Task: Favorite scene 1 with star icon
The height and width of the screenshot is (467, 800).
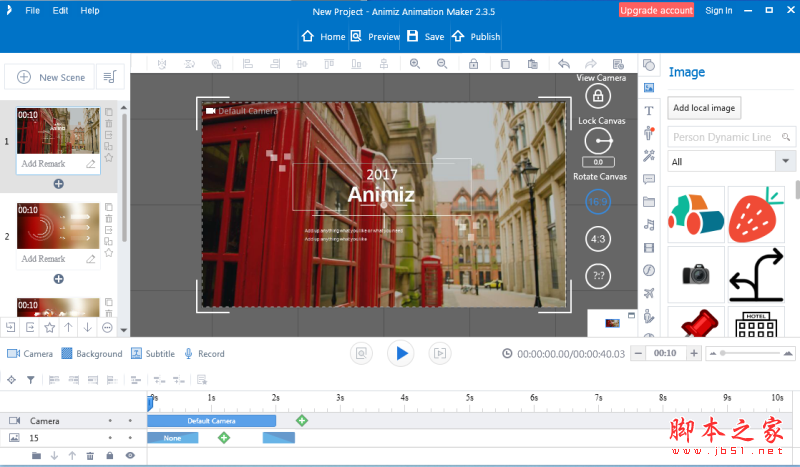Action: [109, 158]
